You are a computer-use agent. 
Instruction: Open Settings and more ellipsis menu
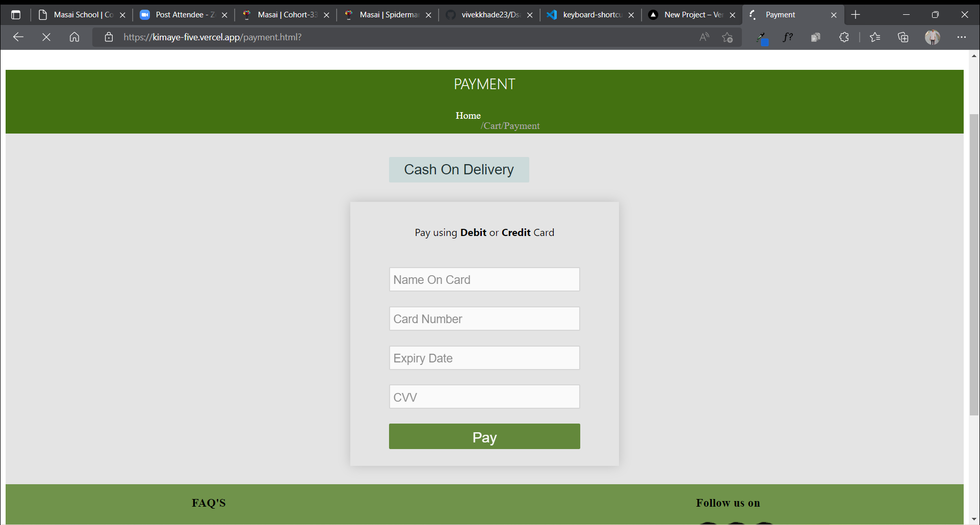962,37
